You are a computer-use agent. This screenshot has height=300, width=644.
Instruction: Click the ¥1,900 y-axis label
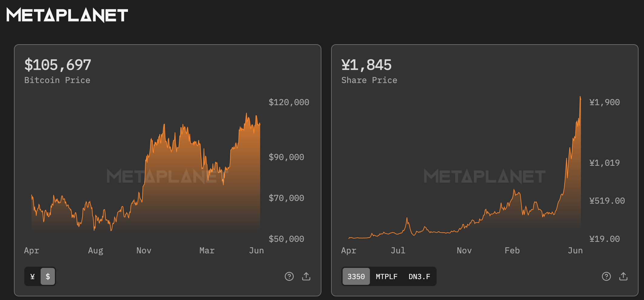[604, 102]
